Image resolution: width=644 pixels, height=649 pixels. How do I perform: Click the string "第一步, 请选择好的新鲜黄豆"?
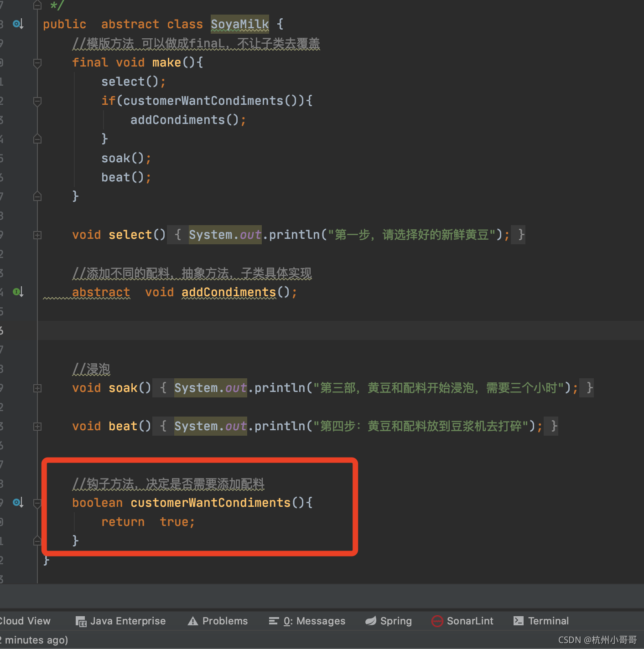(412, 235)
